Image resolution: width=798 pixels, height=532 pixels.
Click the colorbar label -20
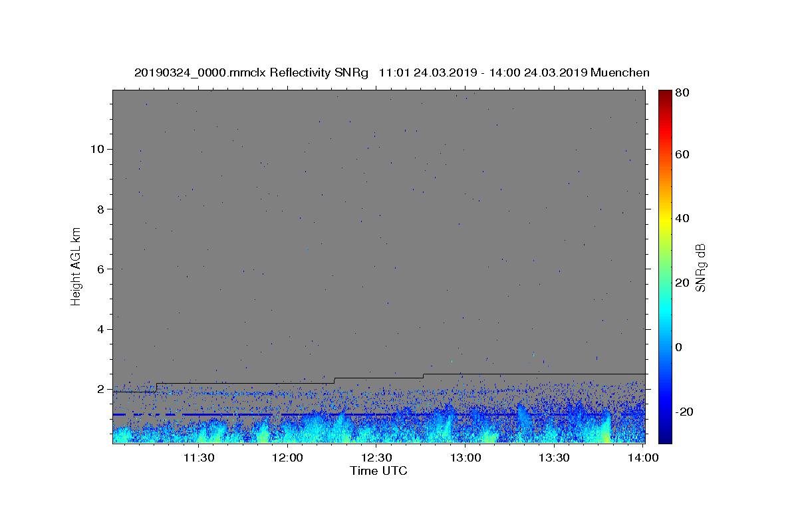tap(685, 412)
